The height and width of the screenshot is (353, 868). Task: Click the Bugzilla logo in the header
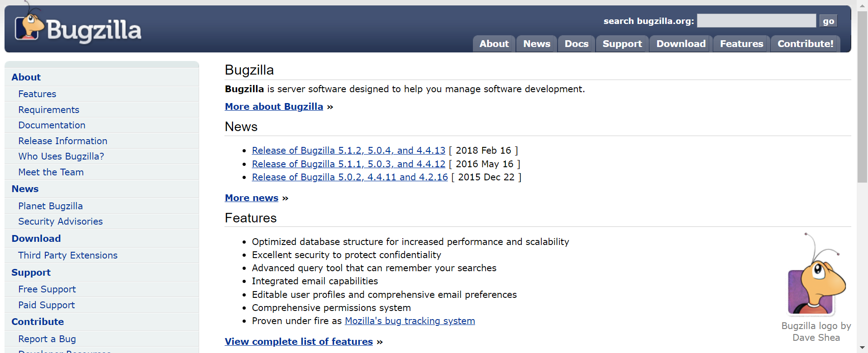78,28
